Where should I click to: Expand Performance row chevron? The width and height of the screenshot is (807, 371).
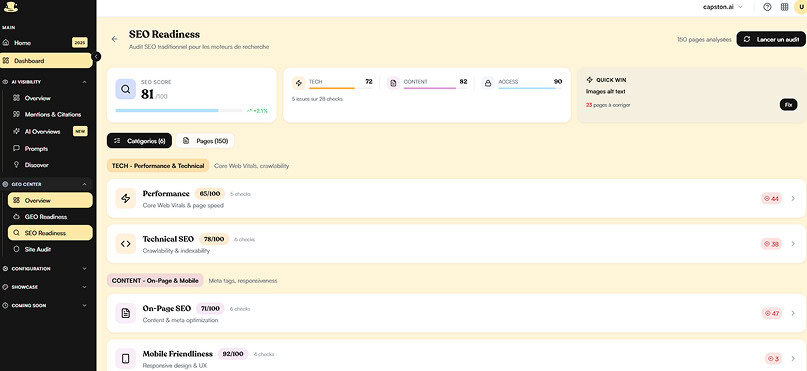click(x=793, y=199)
